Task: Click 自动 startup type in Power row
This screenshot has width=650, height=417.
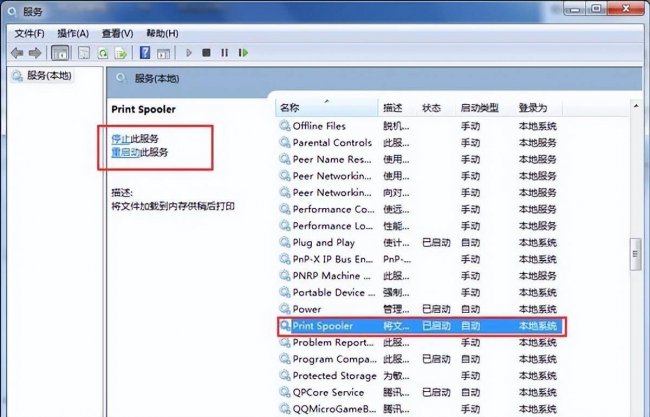Action: (x=471, y=309)
